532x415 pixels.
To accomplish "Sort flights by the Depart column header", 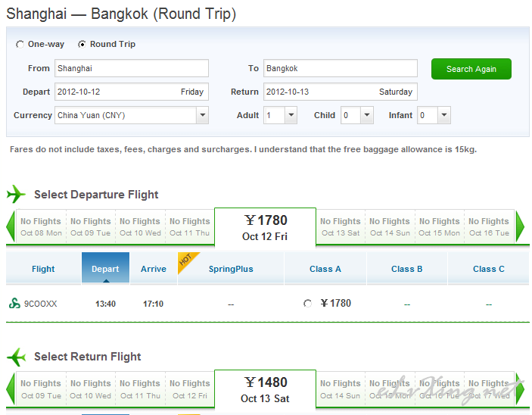I will 105,268.
